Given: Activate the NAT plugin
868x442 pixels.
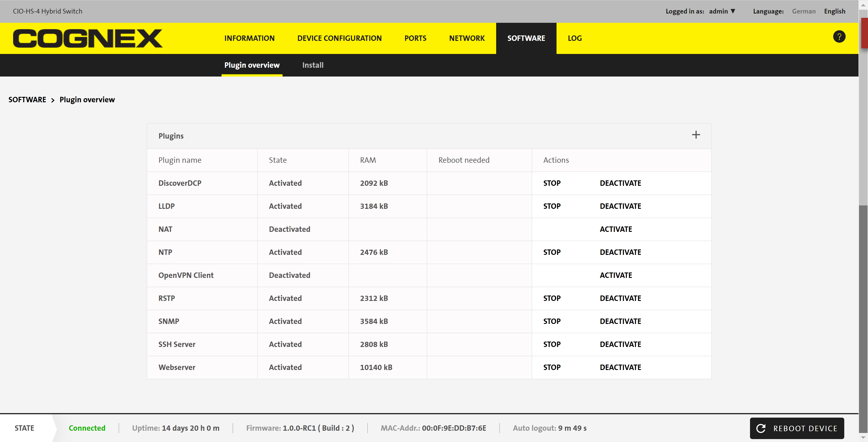Looking at the screenshot, I should [x=616, y=229].
